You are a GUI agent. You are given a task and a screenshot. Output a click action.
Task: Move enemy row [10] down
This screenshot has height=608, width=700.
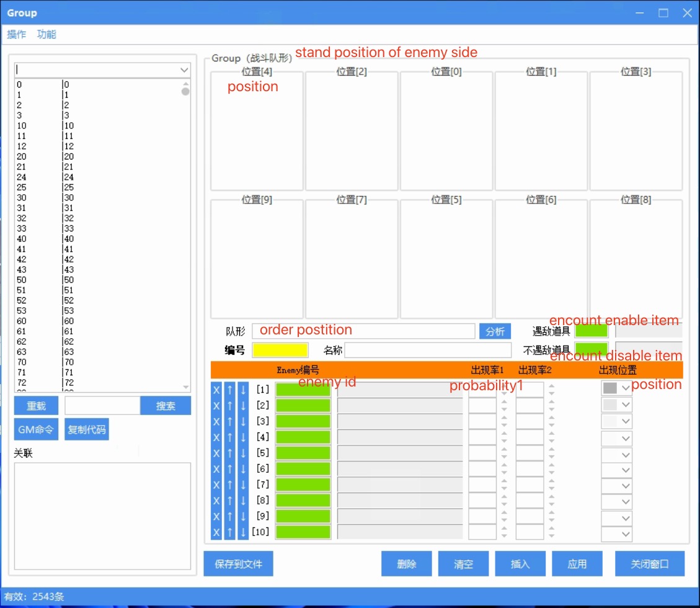[x=243, y=532]
